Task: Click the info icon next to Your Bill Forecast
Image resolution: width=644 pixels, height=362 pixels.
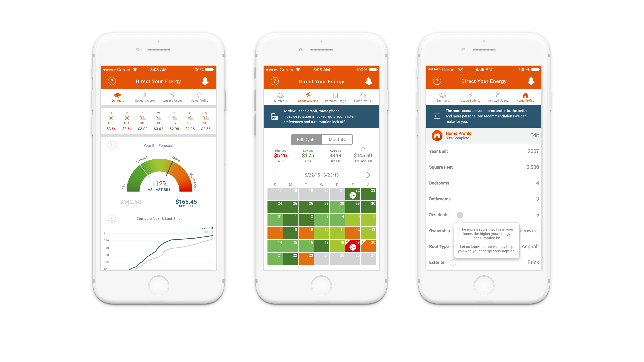Action: pyautogui.click(x=112, y=145)
